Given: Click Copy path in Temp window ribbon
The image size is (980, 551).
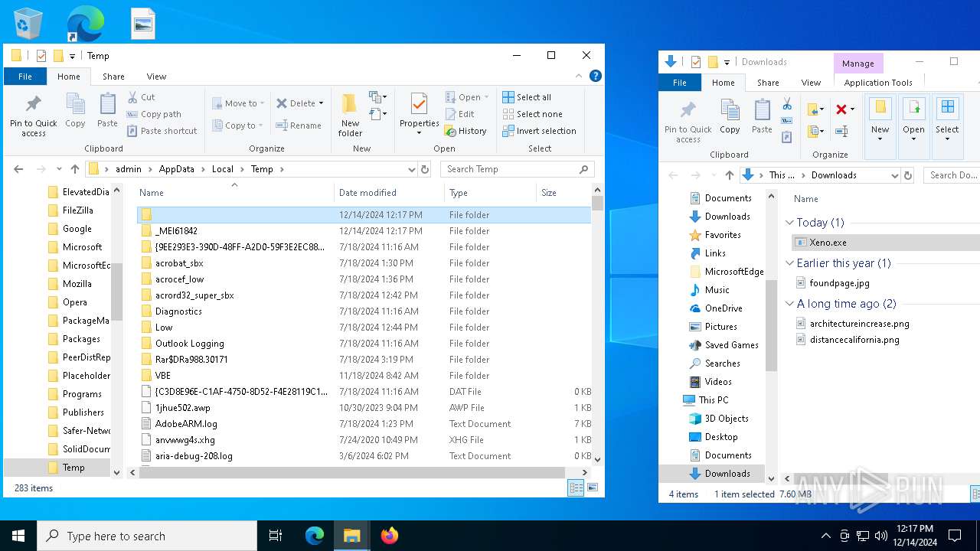Looking at the screenshot, I should tap(154, 114).
